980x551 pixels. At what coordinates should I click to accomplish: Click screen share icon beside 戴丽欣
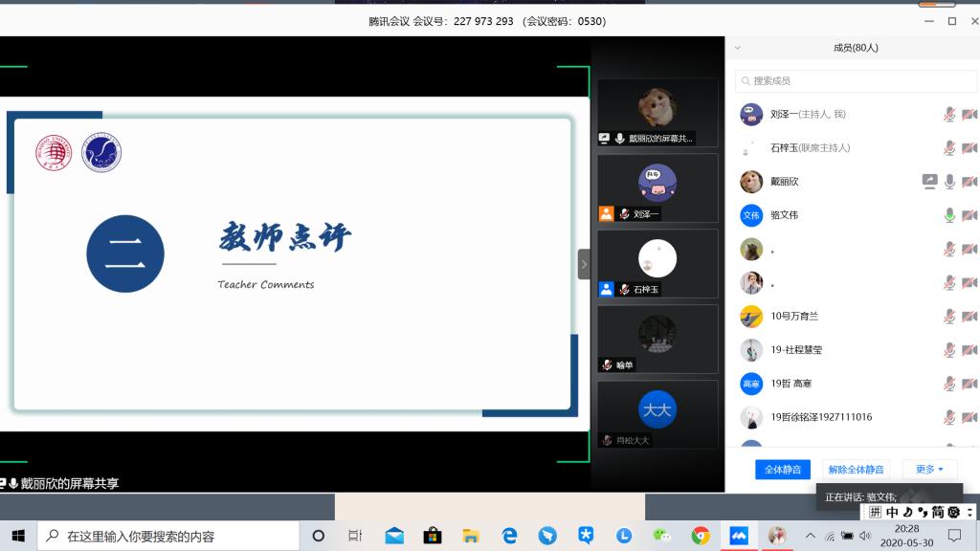929,182
